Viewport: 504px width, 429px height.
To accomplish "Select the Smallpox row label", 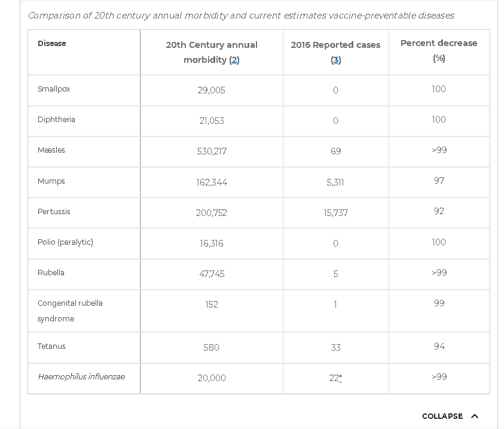I will pyautogui.click(x=54, y=89).
